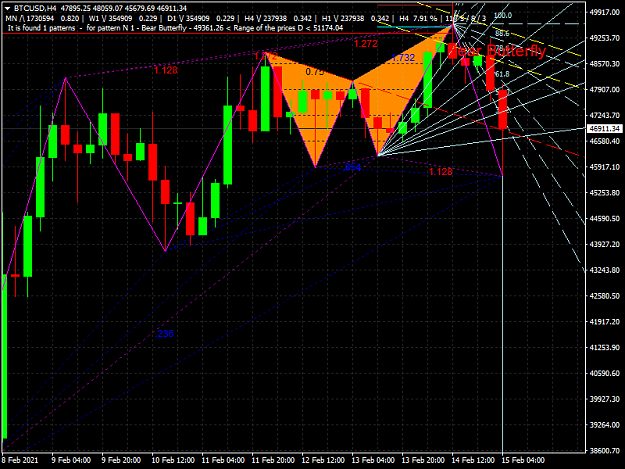The height and width of the screenshot is (469, 625).
Task: Click the red 'Bear Butterfly' pattern label
Action: [497, 51]
